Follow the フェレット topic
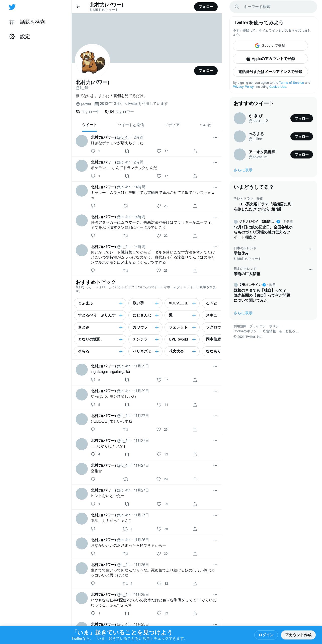The image size is (322, 644). (x=194, y=327)
